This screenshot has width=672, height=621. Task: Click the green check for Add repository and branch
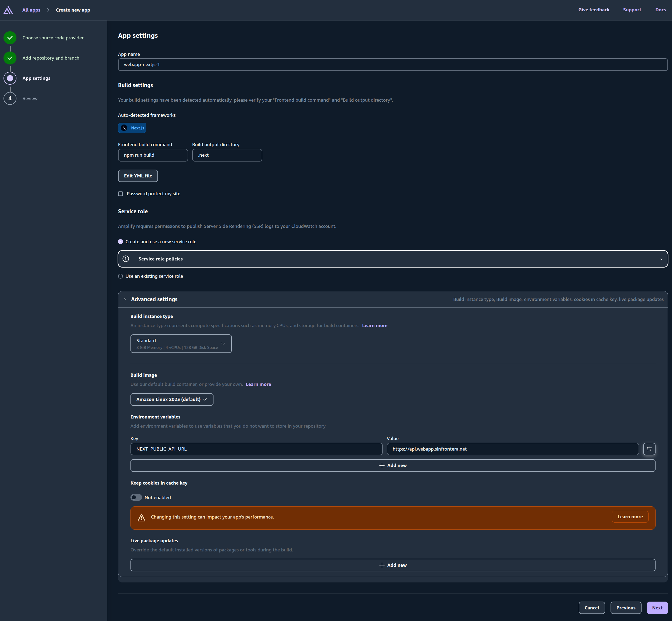pyautogui.click(x=10, y=58)
